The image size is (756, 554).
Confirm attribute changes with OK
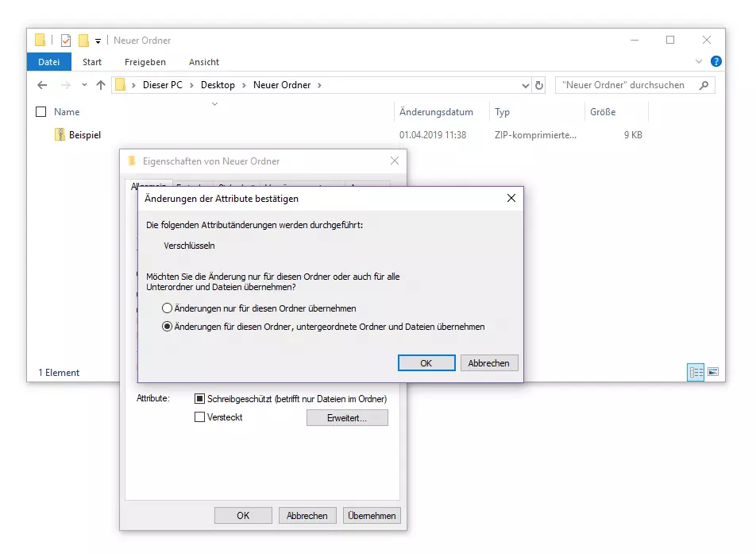[426, 363]
